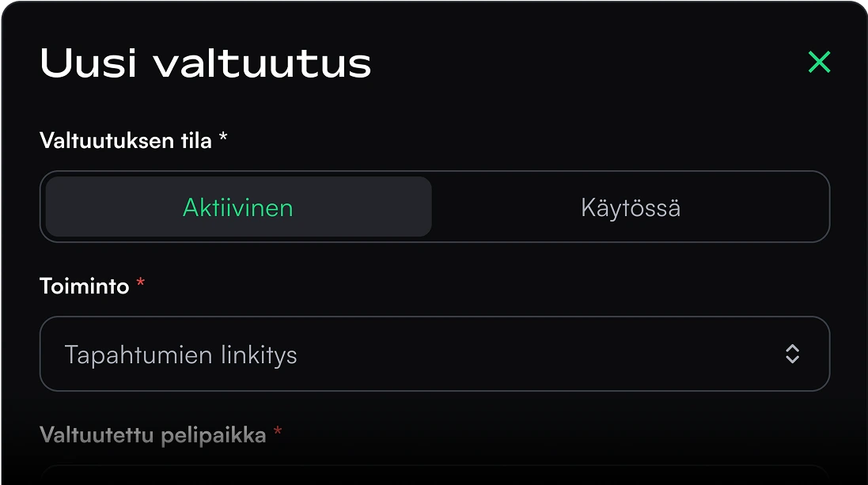The width and height of the screenshot is (868, 485).
Task: Click the Valtuutuksen tila label
Action: (x=126, y=141)
